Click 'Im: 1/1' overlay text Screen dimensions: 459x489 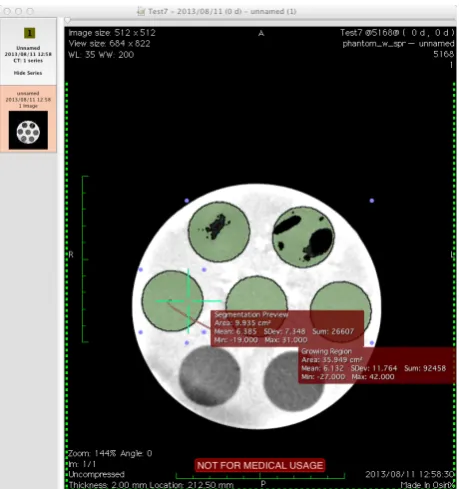click(x=82, y=464)
